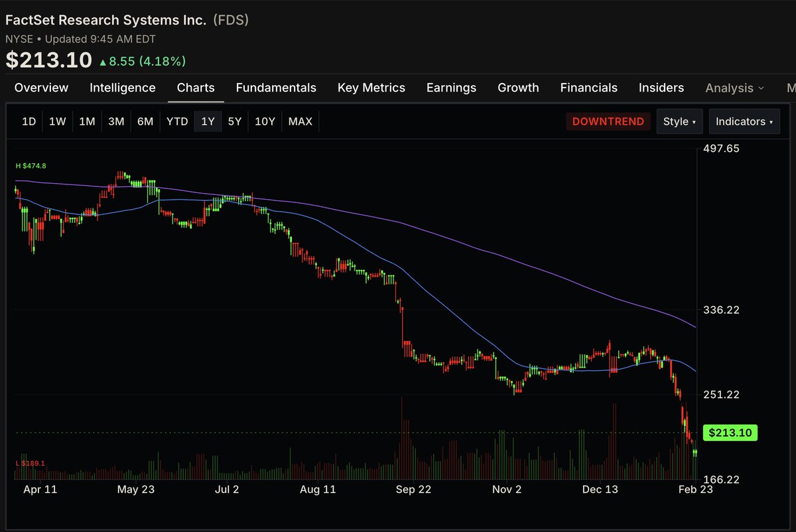
Task: Click the DOWNTREND badge
Action: (608, 121)
